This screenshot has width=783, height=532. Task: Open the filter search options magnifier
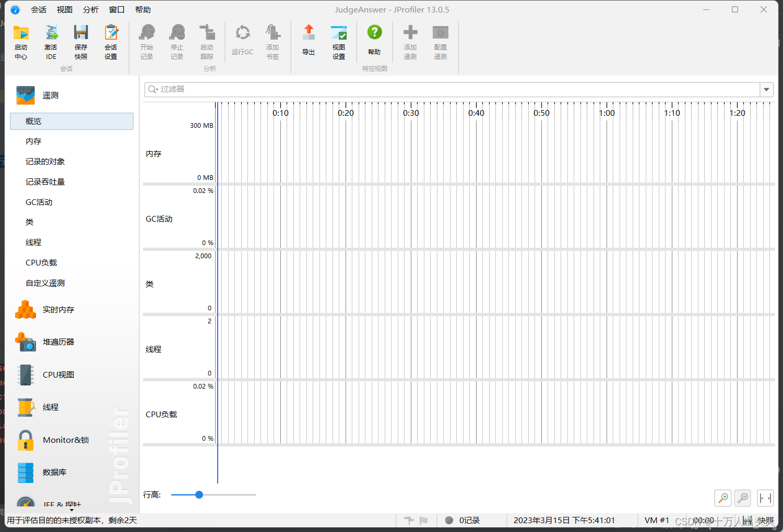[x=153, y=89]
